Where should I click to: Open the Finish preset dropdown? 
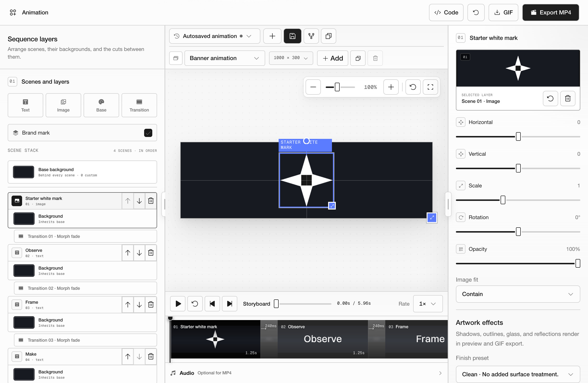point(518,374)
